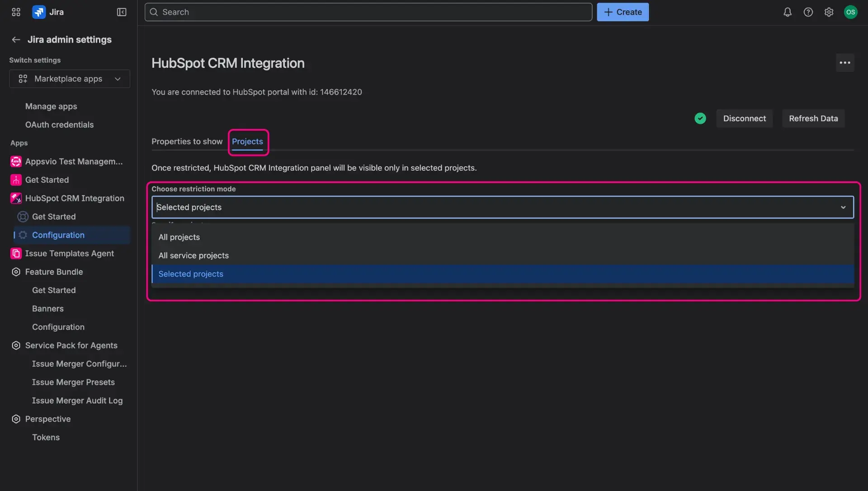Open the OS profile avatar
Viewport: 868px width, 491px height.
click(851, 12)
